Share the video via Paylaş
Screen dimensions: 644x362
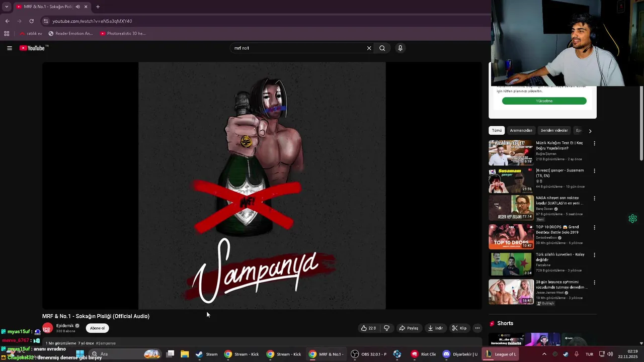(409, 328)
